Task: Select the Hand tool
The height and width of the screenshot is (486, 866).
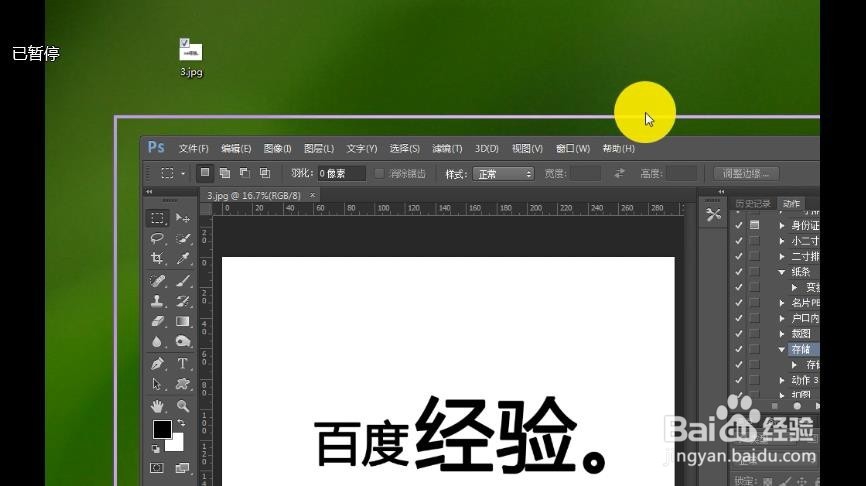Action: click(157, 406)
